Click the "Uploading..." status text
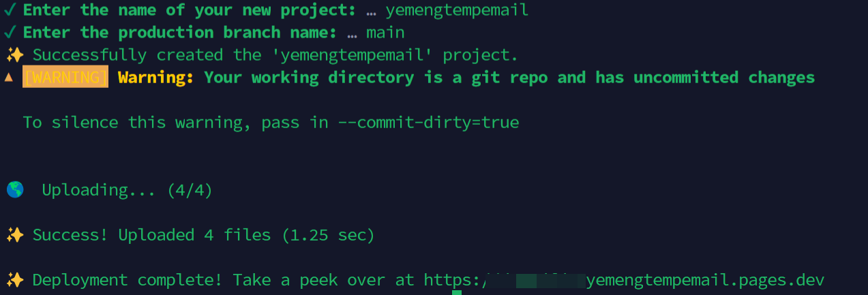868x295 pixels. [x=99, y=190]
